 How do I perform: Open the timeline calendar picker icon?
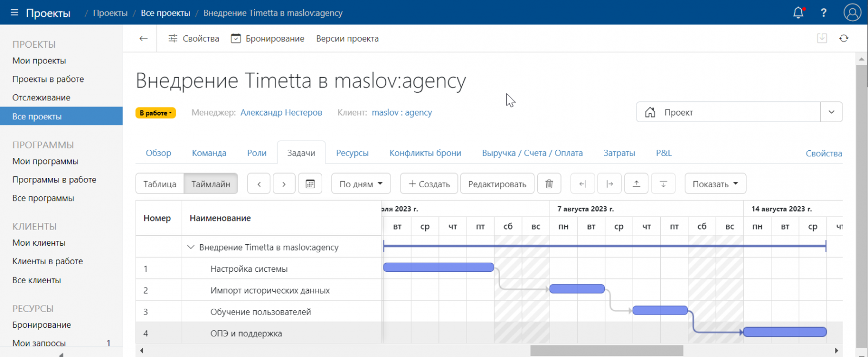[x=310, y=184]
